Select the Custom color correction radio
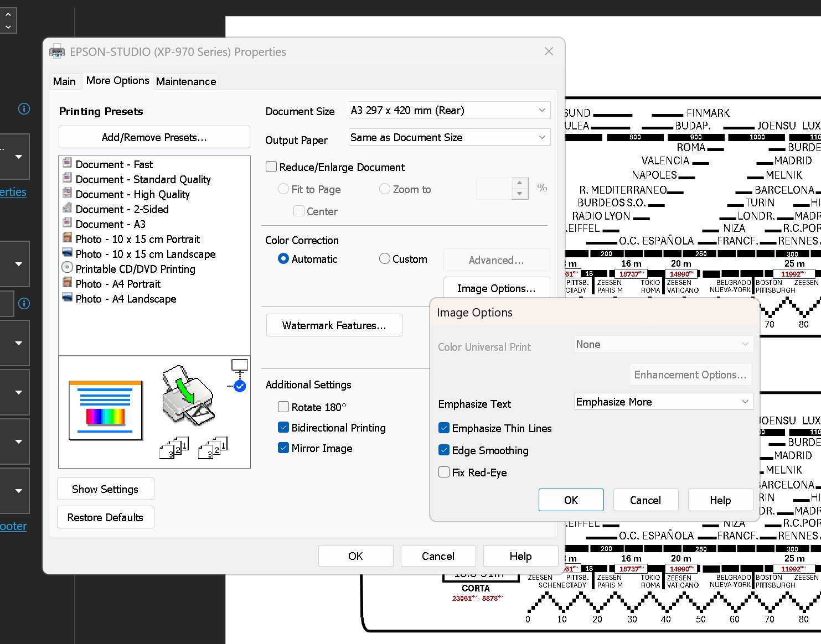821x644 pixels. point(385,259)
